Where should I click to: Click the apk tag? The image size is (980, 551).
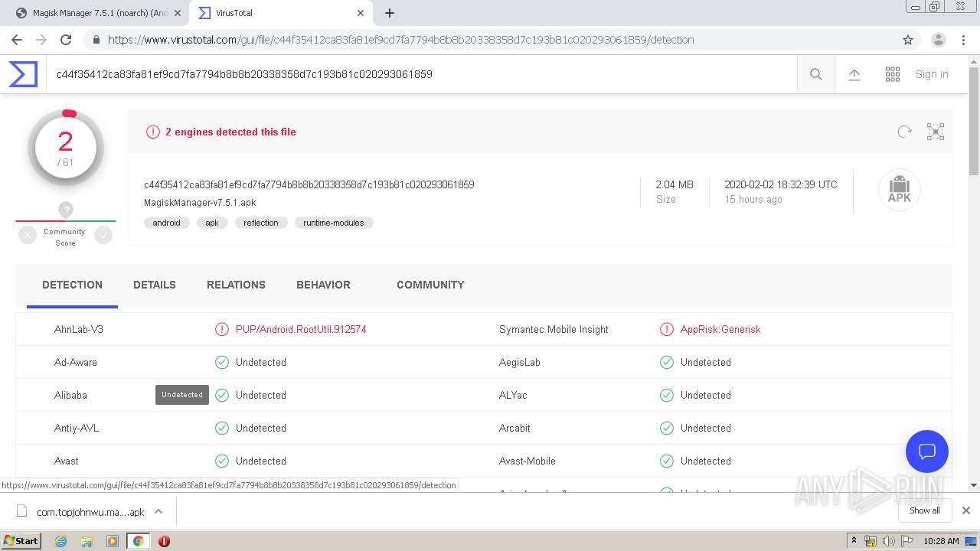tap(212, 223)
